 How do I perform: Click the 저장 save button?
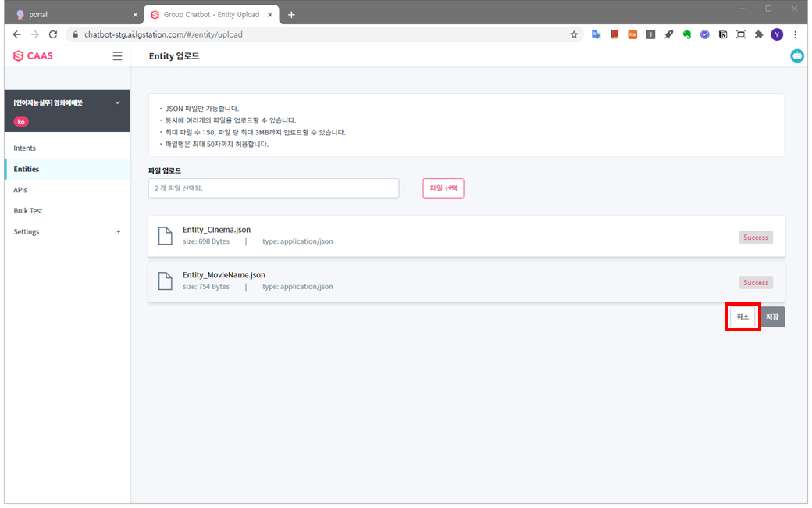(x=772, y=317)
